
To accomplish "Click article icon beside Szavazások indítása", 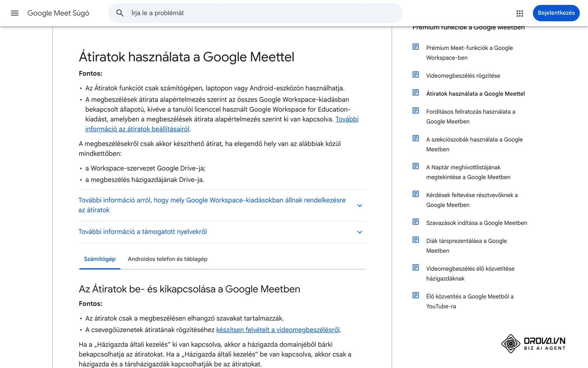I will 416,222.
